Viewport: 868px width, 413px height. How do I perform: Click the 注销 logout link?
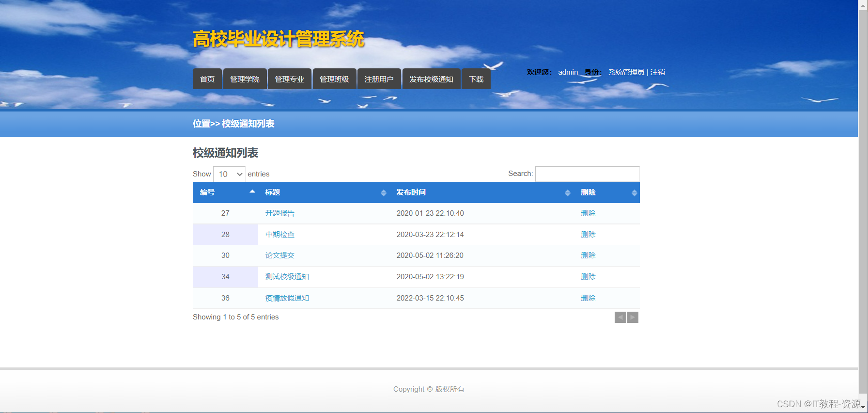pyautogui.click(x=657, y=72)
